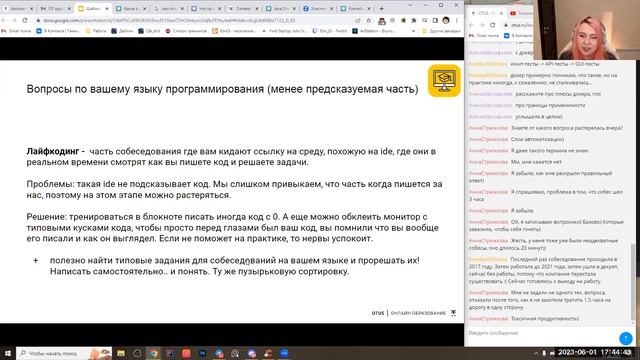Open the share page icon in address bar

coord(358,20)
